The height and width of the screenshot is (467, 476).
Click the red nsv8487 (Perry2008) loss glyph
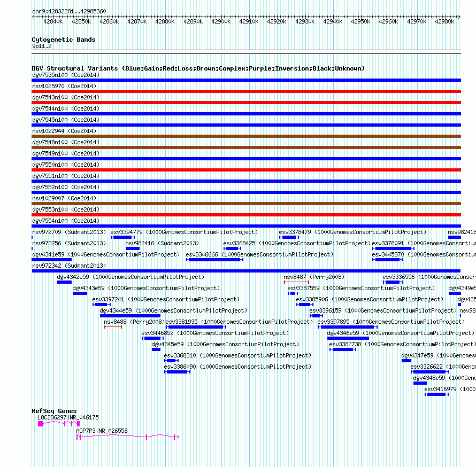(x=297, y=282)
